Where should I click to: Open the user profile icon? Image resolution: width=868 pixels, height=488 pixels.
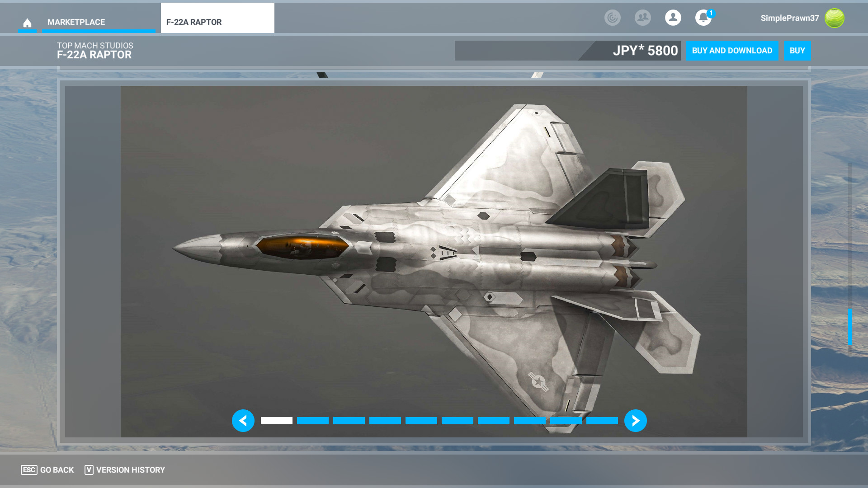click(x=673, y=18)
